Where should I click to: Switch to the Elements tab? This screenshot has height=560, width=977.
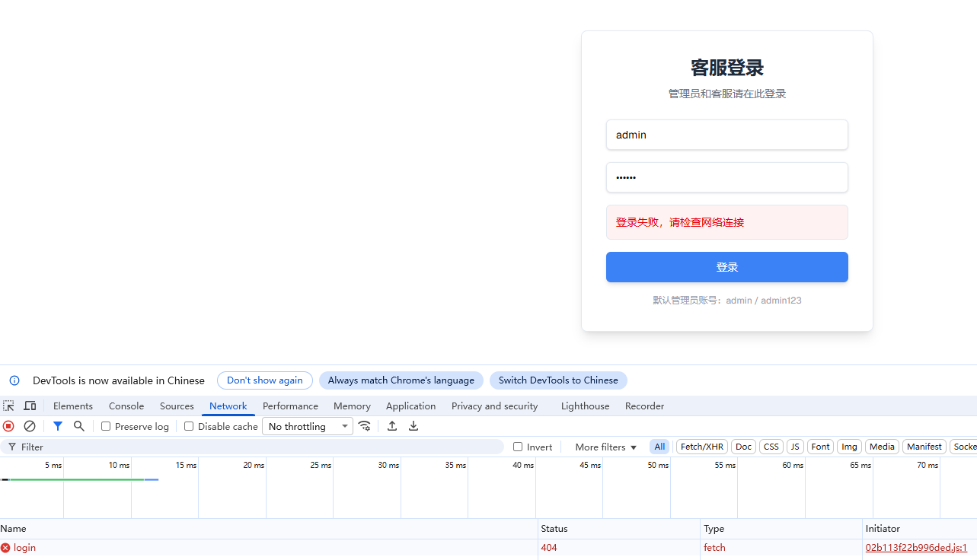tap(73, 406)
